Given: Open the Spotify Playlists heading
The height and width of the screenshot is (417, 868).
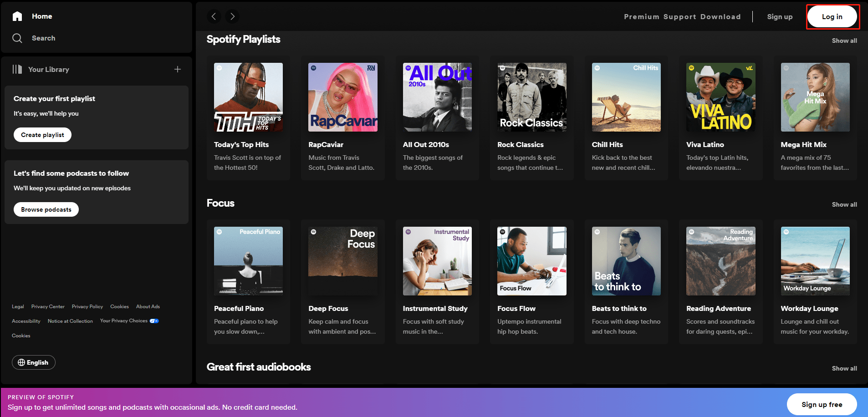Looking at the screenshot, I should tap(243, 39).
